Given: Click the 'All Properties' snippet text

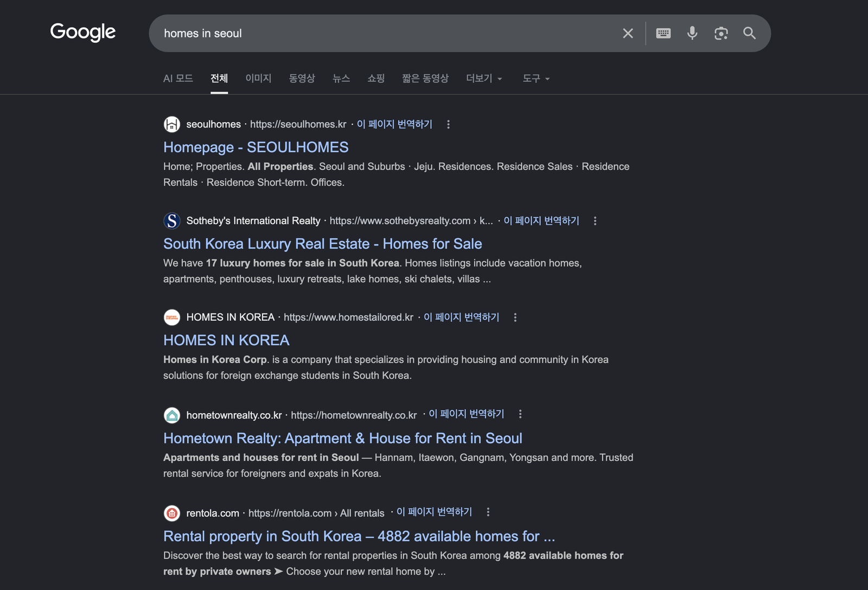Looking at the screenshot, I should (x=280, y=167).
